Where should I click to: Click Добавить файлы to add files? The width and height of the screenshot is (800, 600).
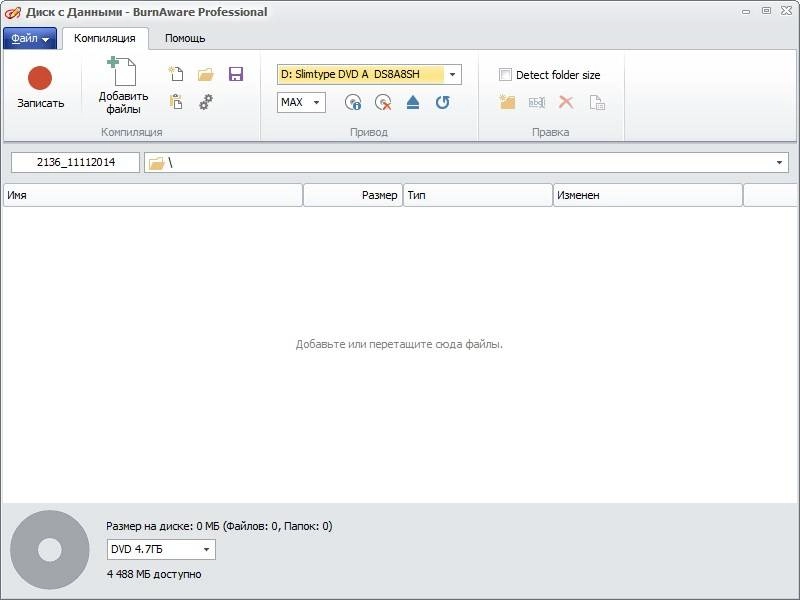tap(123, 86)
